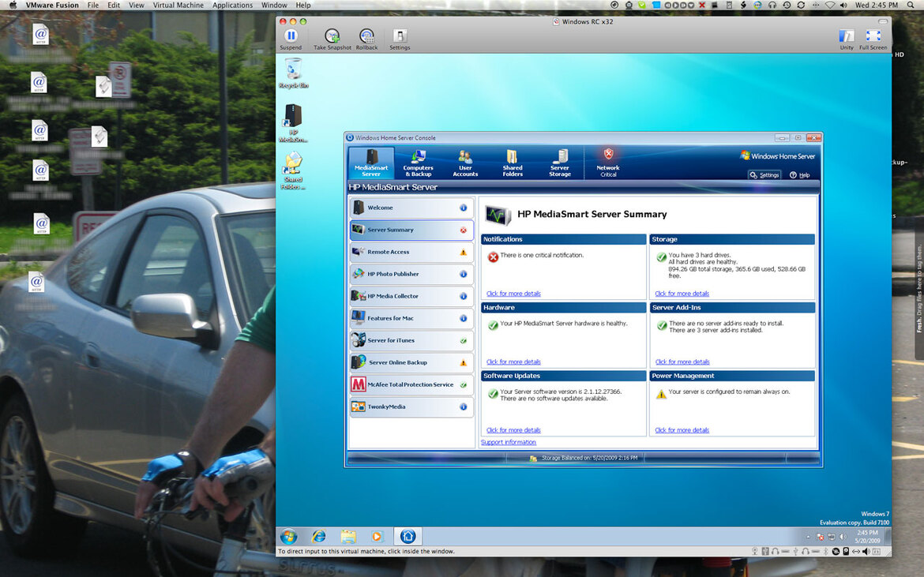
Task: Click the Windows tray volume icon
Action: pos(843,537)
